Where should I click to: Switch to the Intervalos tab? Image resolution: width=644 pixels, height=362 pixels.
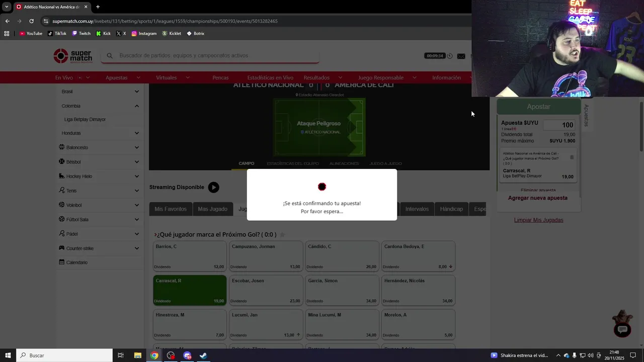click(x=417, y=209)
